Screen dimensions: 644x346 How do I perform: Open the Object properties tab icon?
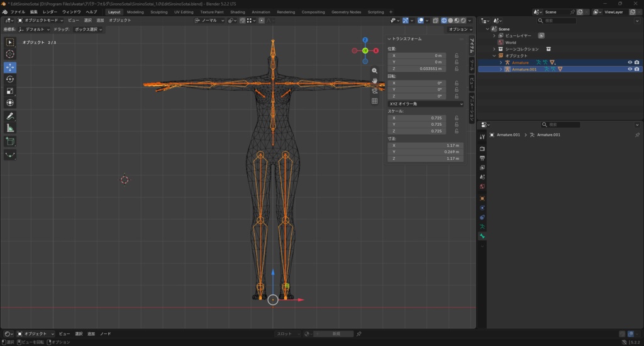tap(482, 198)
